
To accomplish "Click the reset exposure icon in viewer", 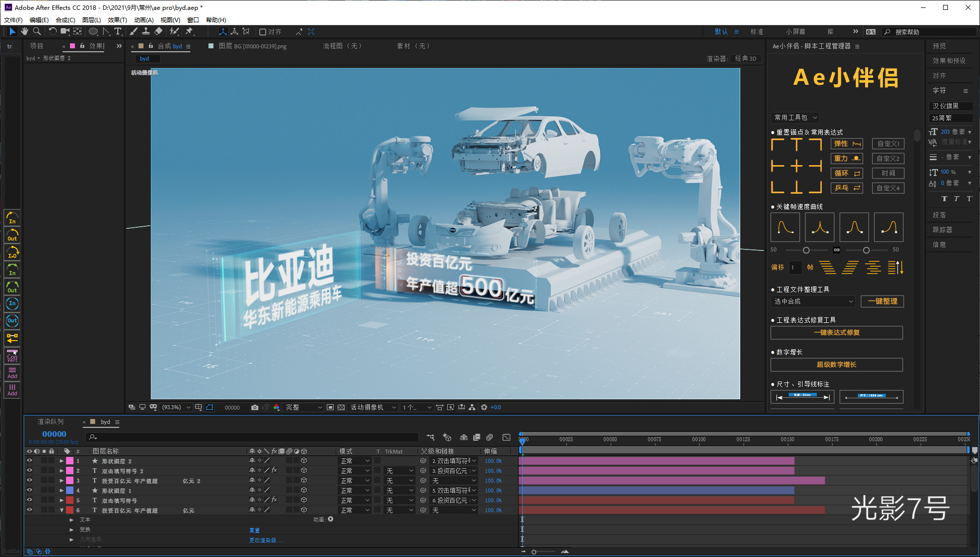I will coord(484,407).
